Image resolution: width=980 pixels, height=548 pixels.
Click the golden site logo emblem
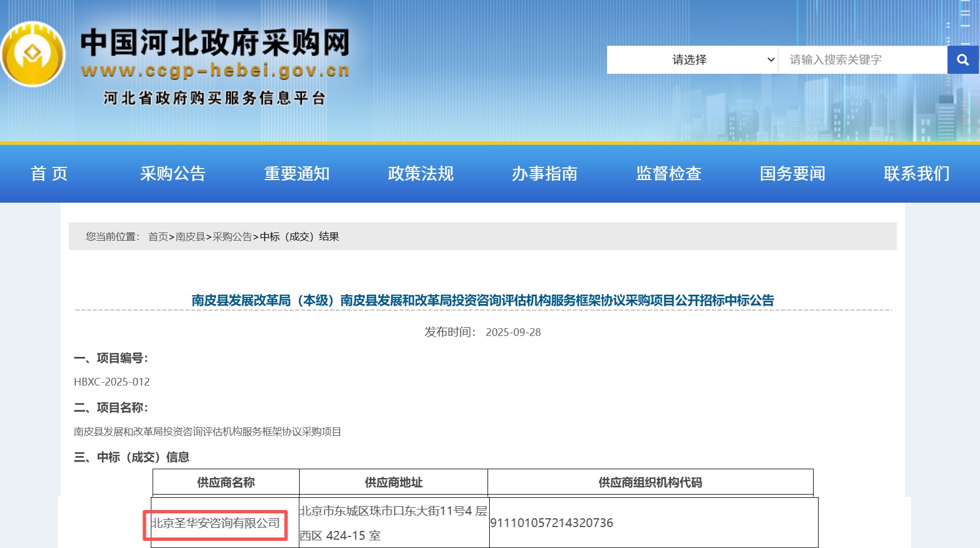point(33,54)
